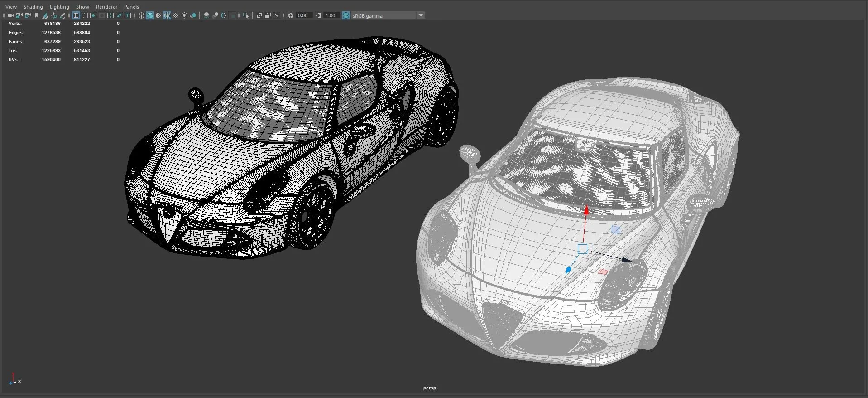Viewport: 868px width, 398px height.
Task: Edit the Exposure value 0.00 field
Action: point(304,15)
